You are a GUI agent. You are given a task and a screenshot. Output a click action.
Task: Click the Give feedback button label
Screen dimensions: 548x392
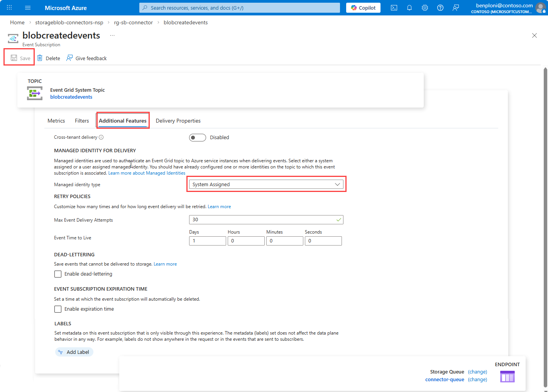[91, 59]
